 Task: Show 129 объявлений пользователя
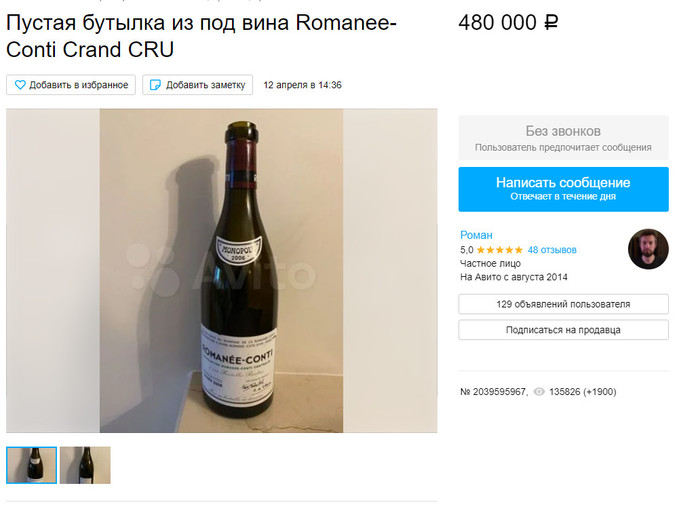(563, 304)
